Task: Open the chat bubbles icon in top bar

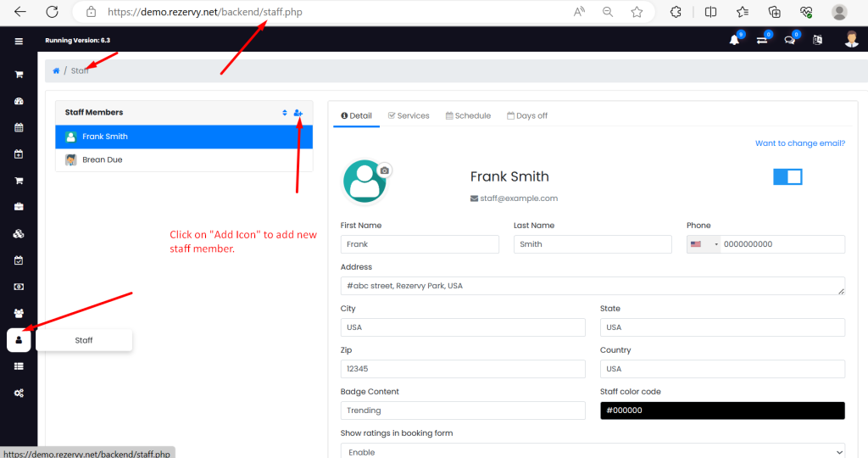Action: point(790,40)
